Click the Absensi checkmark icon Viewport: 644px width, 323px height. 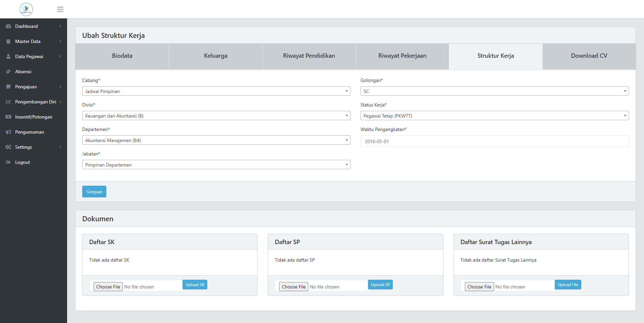click(8, 72)
